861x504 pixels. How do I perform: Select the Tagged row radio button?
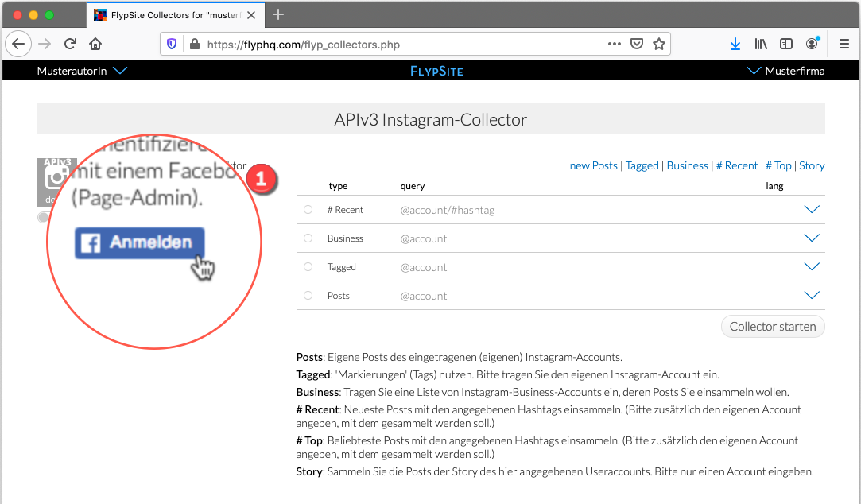click(308, 267)
